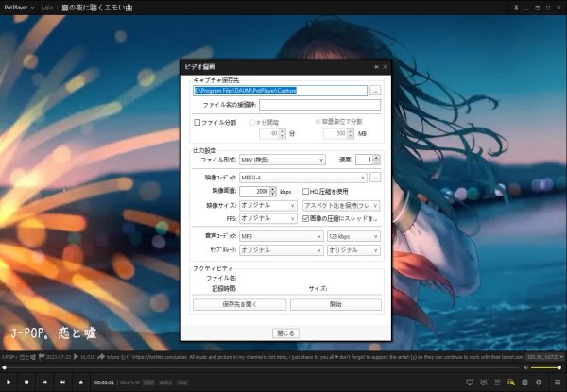This screenshot has height=392, width=567.
Task: Toggle the 3D video icon
Action: (497, 383)
